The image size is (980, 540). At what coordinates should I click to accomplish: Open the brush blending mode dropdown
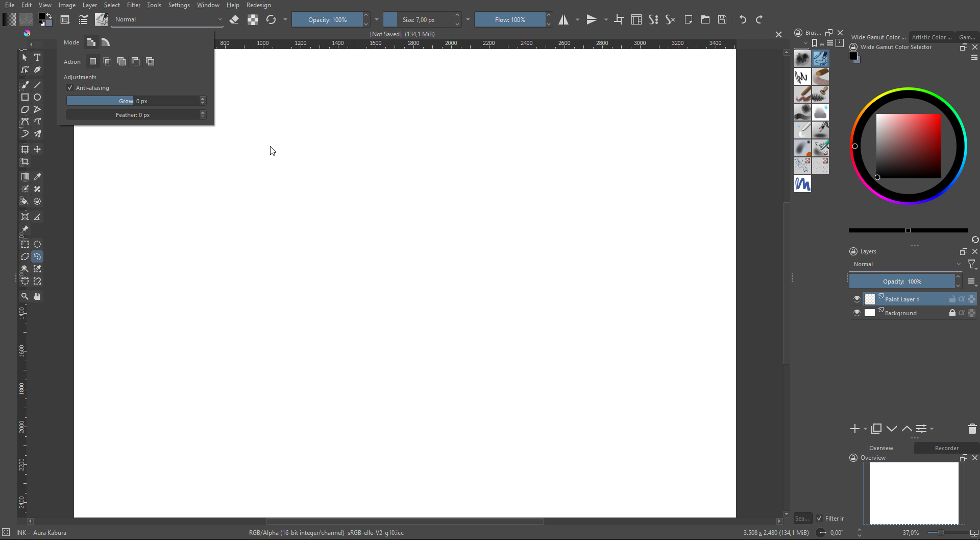[x=167, y=19]
